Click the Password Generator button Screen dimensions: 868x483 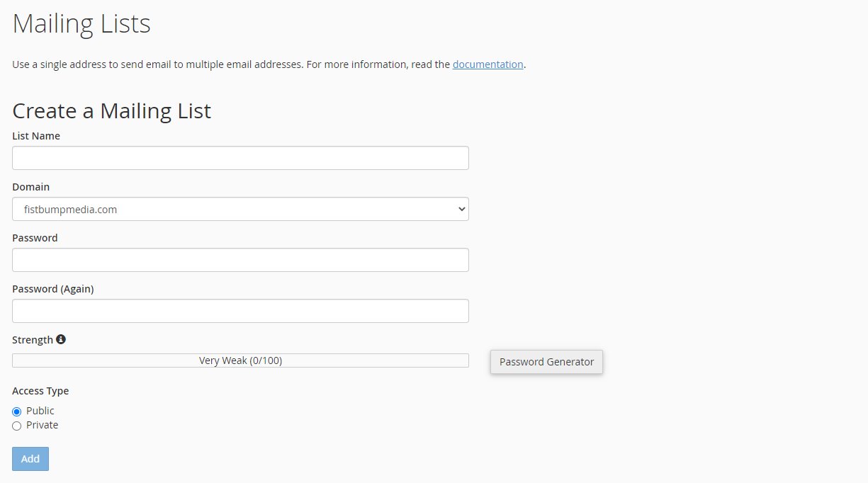click(x=546, y=362)
